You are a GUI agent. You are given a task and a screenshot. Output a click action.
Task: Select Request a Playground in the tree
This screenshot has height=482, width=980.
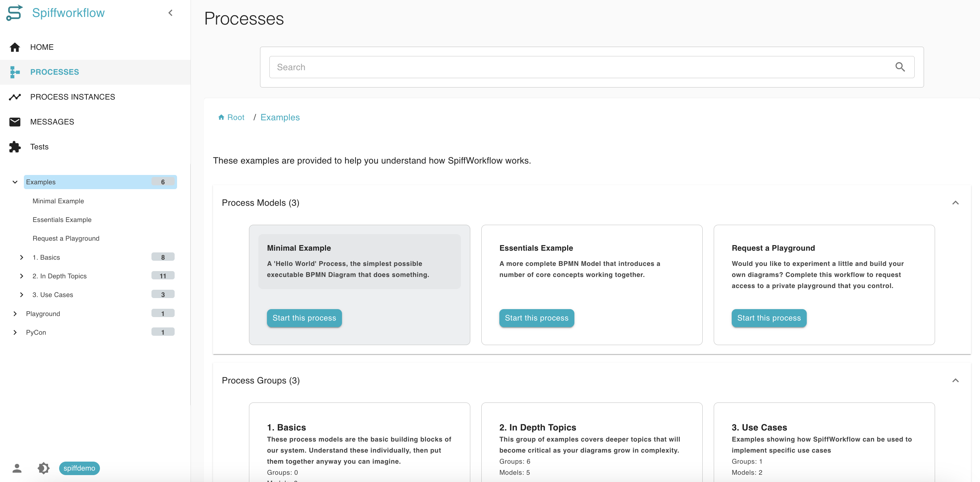coord(66,239)
